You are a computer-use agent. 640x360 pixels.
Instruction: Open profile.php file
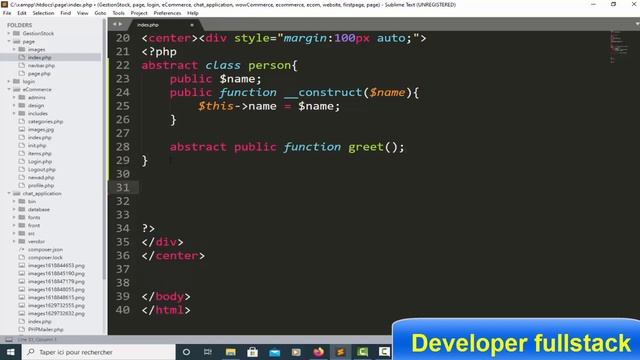click(41, 186)
